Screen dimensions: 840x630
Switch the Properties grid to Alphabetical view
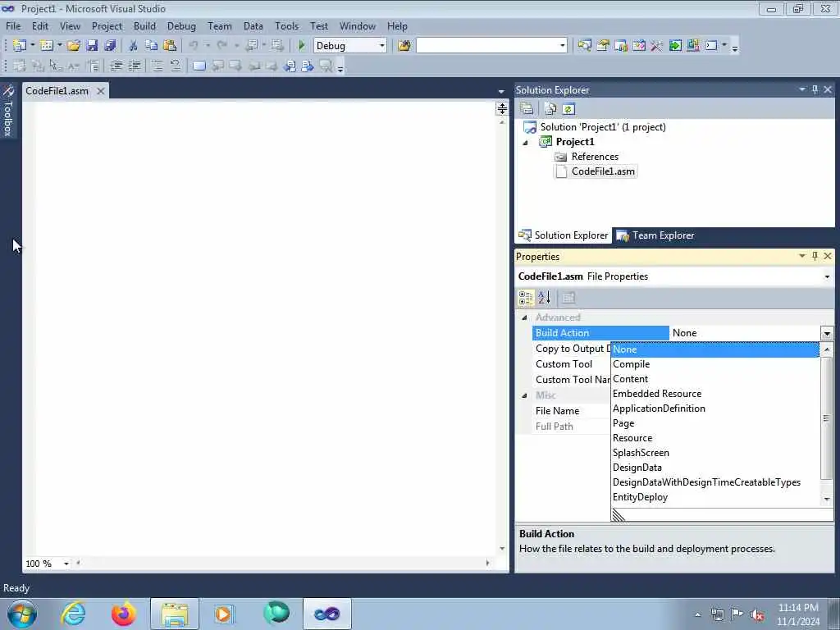(545, 298)
